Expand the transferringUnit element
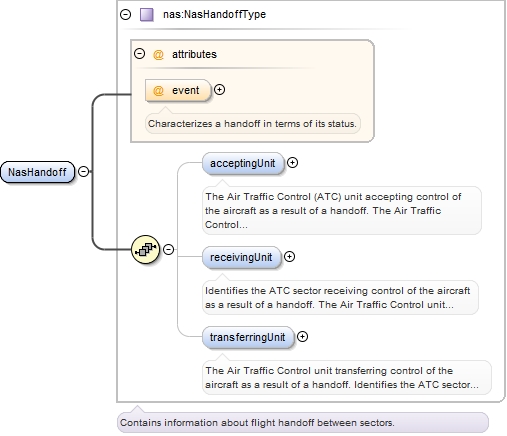Screen dimensions: 507x436 click(302, 337)
